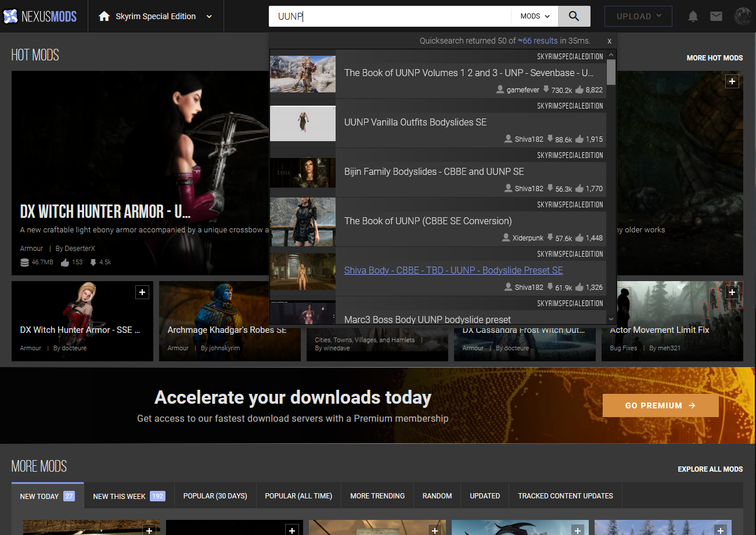Image resolution: width=756 pixels, height=535 pixels.
Task: Click the magnifying glass search button
Action: tap(574, 16)
